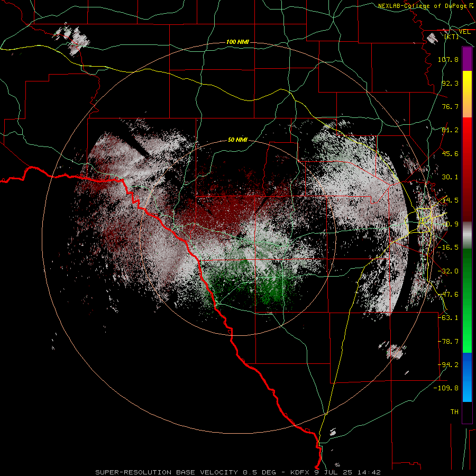
Task: Click the 50 NMI range ring label
Action: click(x=237, y=140)
